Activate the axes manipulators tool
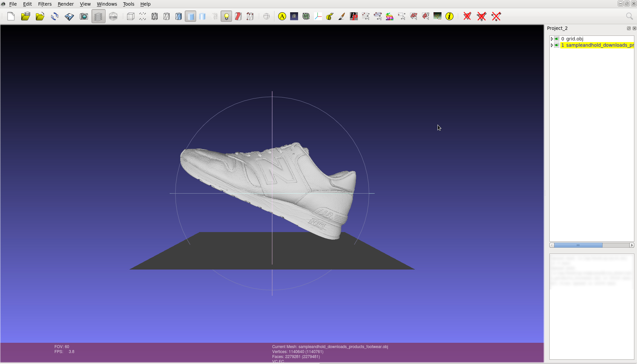This screenshot has height=364, width=637. pyautogui.click(x=318, y=16)
